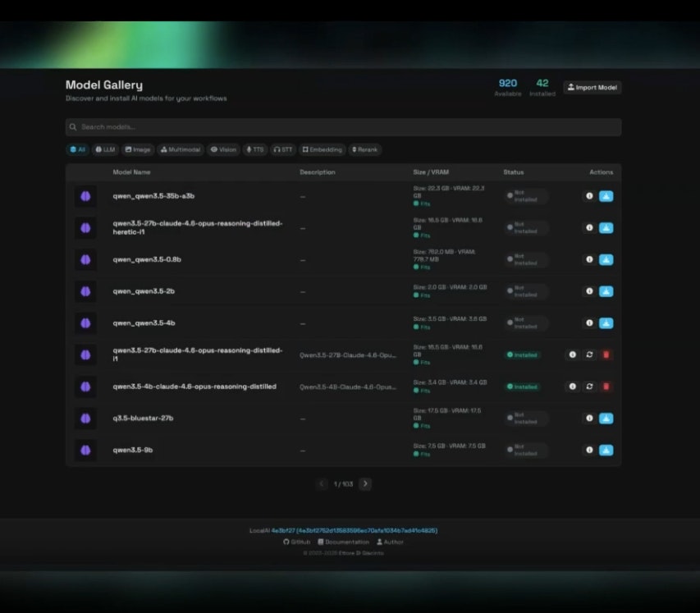Open LocalAI commit hash link 4e3bf27
This screenshot has width=700, height=613.
(x=355, y=530)
